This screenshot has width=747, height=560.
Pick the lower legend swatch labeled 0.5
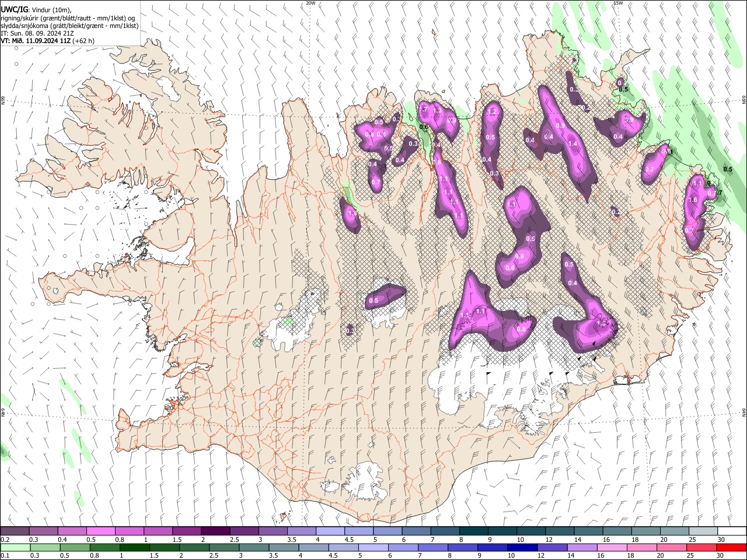75,547
